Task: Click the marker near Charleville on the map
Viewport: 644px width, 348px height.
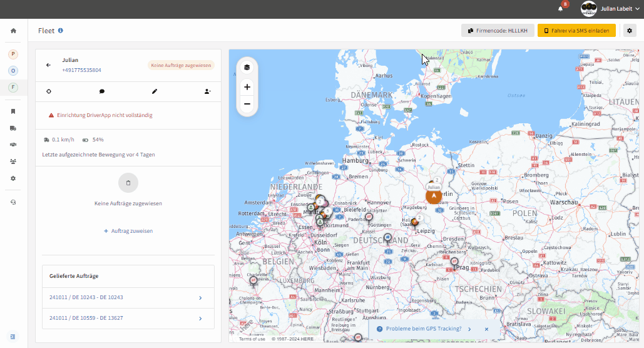Action: [253, 281]
